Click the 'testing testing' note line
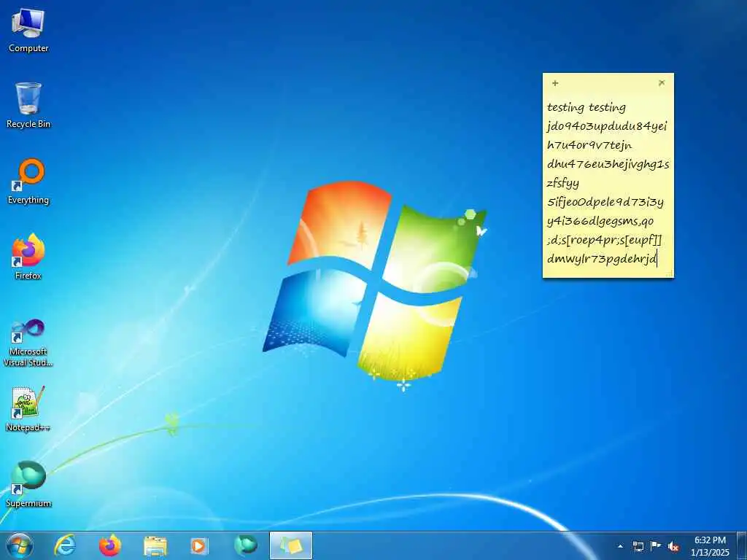 click(x=587, y=108)
